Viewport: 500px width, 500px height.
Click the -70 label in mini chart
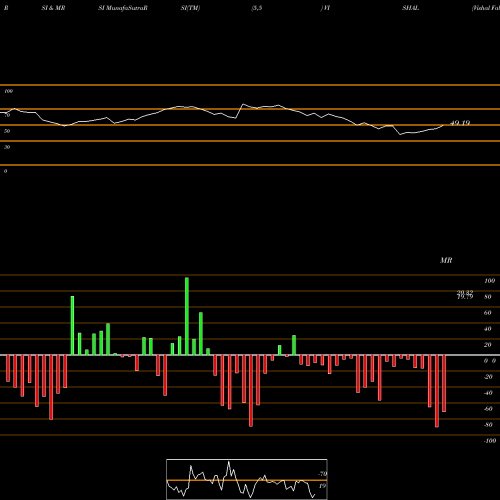(x=322, y=474)
